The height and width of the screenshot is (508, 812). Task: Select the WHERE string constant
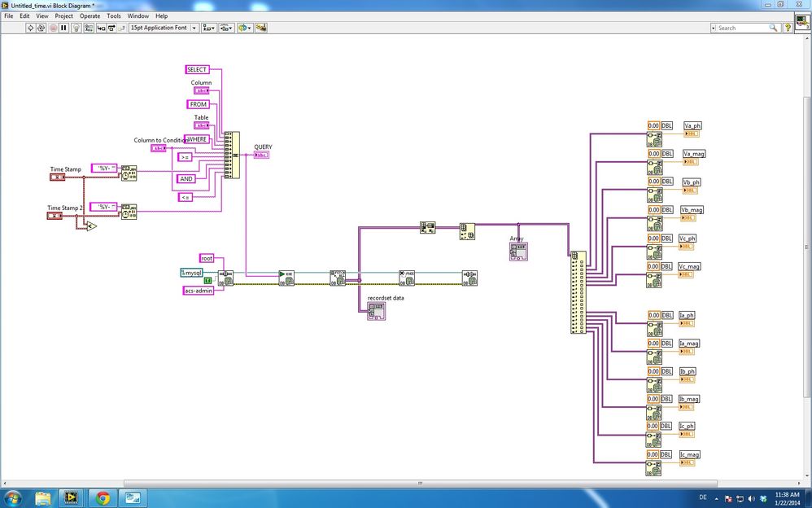tap(196, 139)
